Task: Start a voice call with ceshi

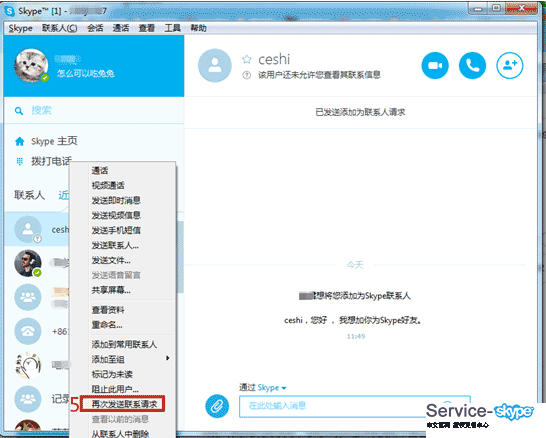Action: click(472, 65)
